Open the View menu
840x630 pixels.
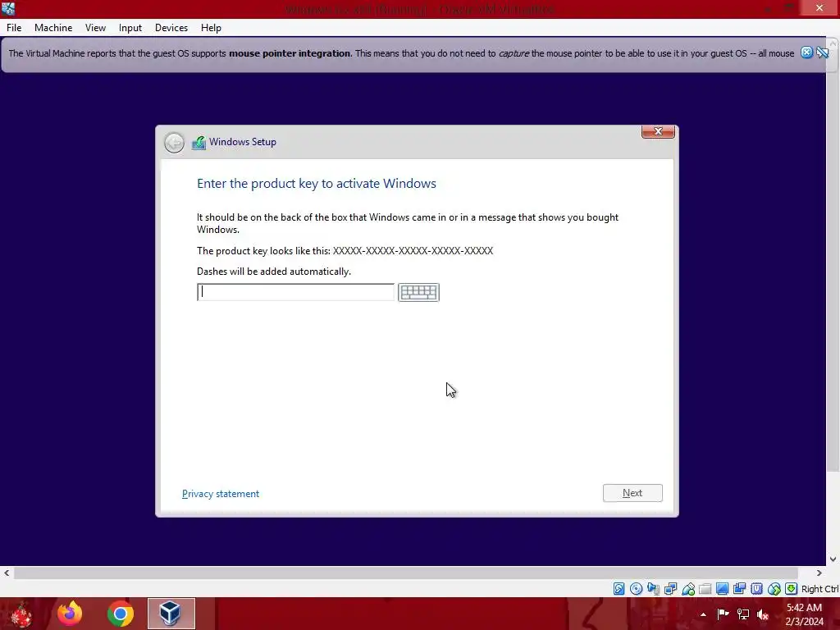coord(95,28)
